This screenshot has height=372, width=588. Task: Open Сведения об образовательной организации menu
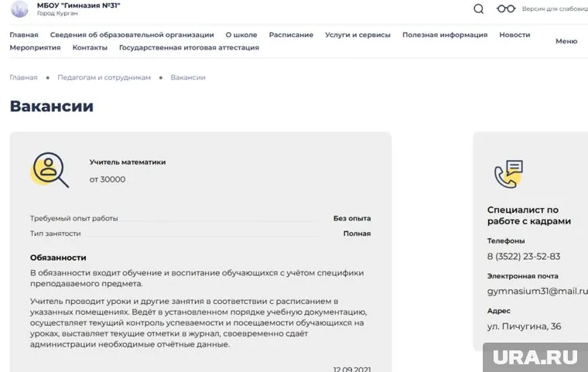point(132,35)
